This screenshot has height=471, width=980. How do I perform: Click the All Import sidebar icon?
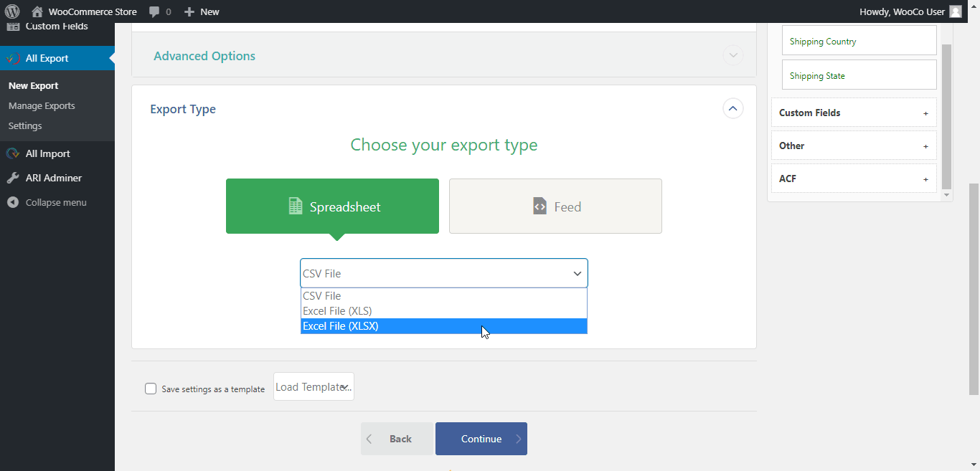tap(13, 153)
